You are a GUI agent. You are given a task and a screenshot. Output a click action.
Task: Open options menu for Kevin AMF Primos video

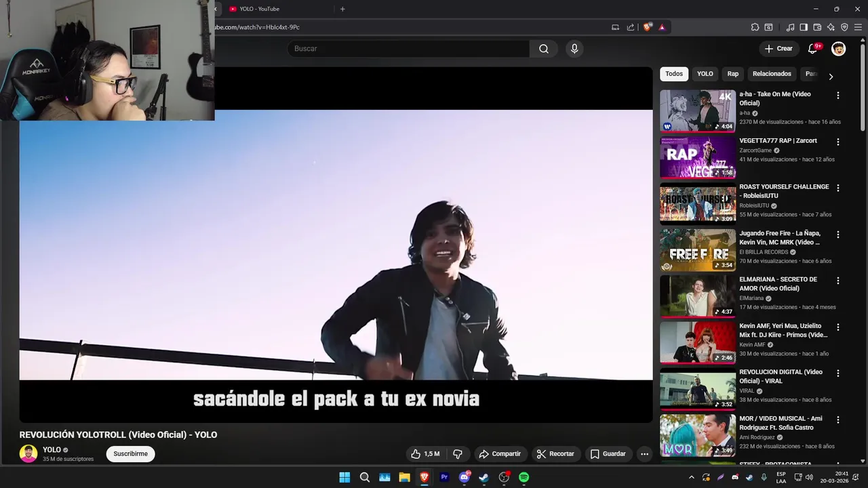pos(838,327)
